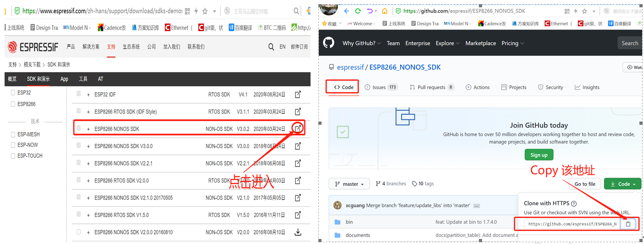
Task: Click undo-close-tab icon in GitHub browser
Action: pyautogui.click(x=371, y=11)
